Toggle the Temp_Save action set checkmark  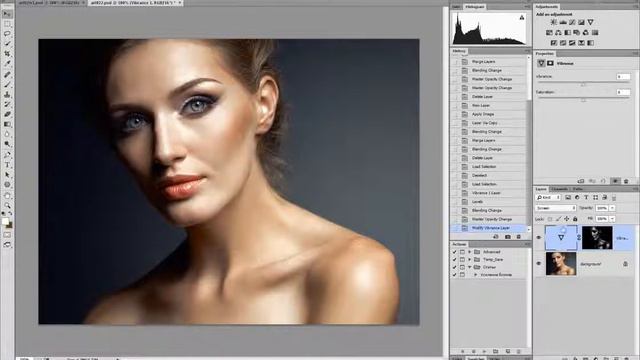454,260
